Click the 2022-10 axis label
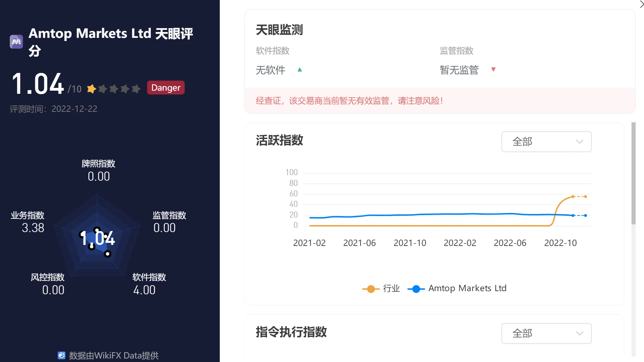Image resolution: width=644 pixels, height=362 pixels. point(560,243)
